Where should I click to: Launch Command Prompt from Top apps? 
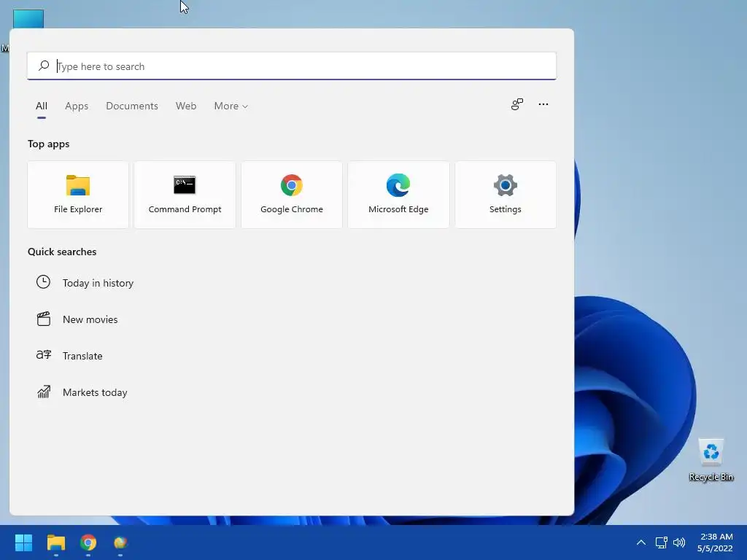[185, 195]
